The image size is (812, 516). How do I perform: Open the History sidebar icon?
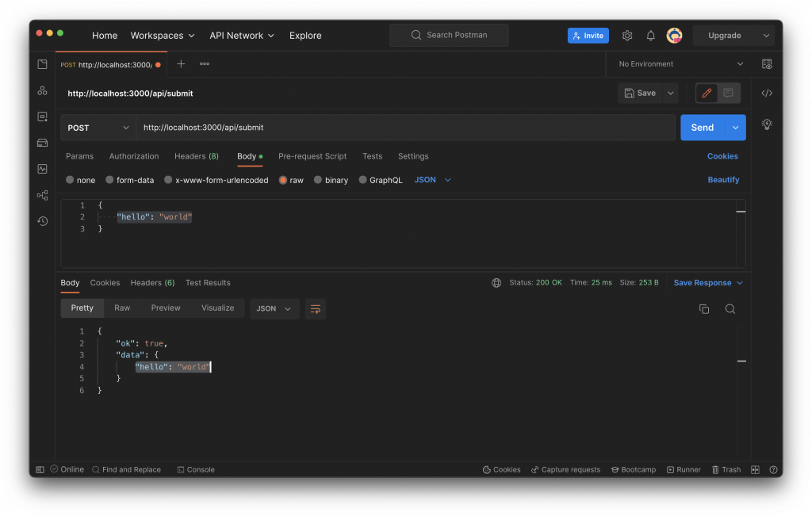pyautogui.click(x=43, y=221)
